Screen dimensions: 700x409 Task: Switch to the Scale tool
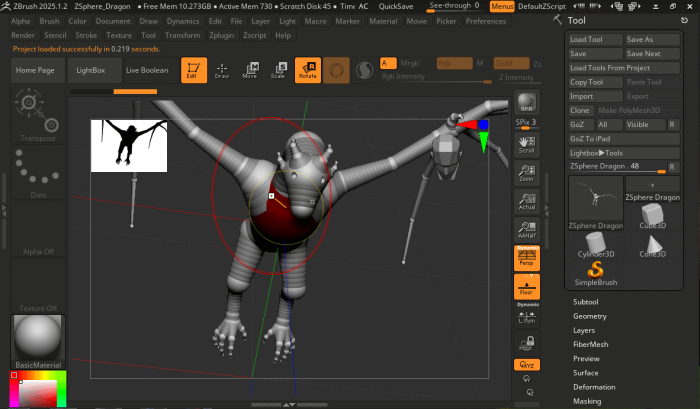[278, 70]
